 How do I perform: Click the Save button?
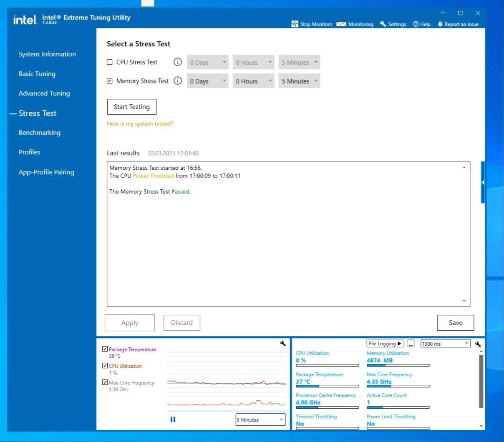pyautogui.click(x=456, y=323)
